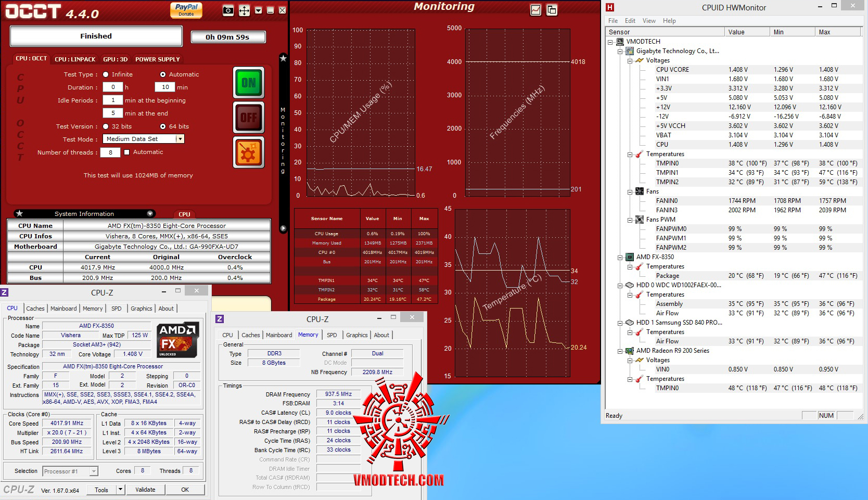This screenshot has width=868, height=500.
Task: Open the View menu in HWMonitor
Action: click(649, 21)
